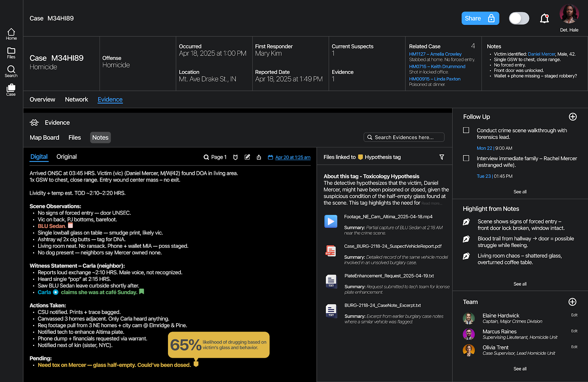Open Marcus Raines's avatar
The image size is (588, 382).
(x=469, y=334)
